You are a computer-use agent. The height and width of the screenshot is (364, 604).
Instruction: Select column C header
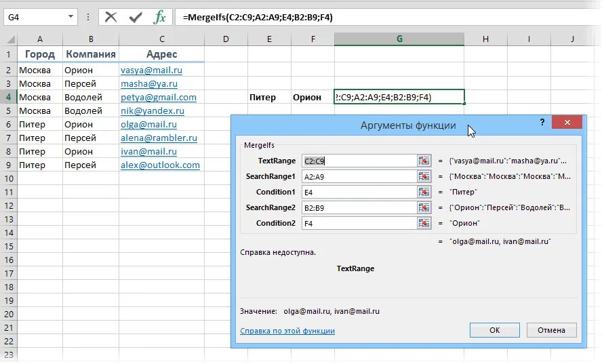pos(162,39)
